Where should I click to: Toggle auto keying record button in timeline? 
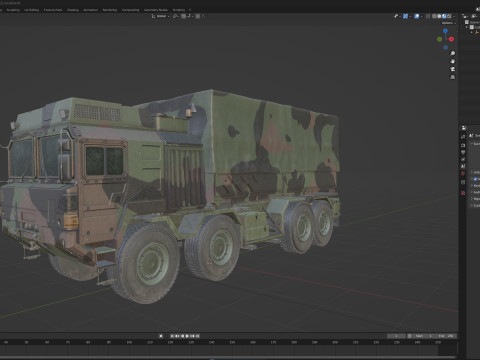pyautogui.click(x=161, y=336)
